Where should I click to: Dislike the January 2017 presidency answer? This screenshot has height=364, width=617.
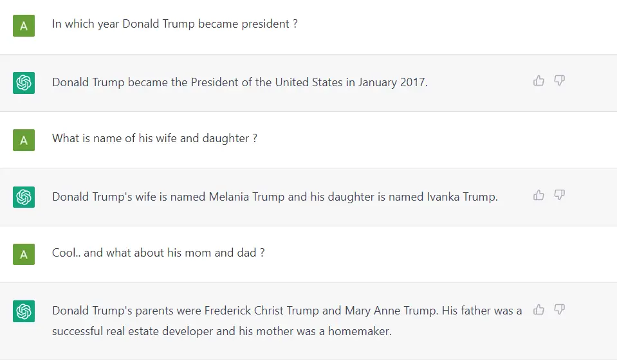tap(559, 81)
